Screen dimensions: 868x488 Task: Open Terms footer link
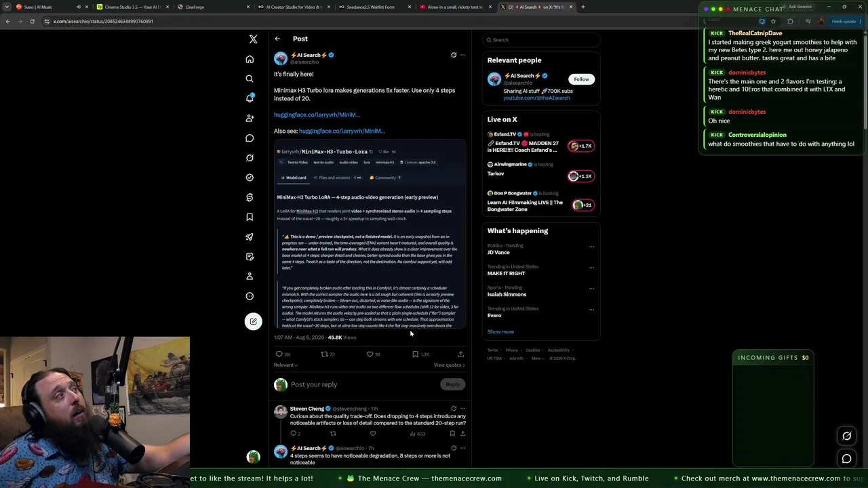pos(492,350)
